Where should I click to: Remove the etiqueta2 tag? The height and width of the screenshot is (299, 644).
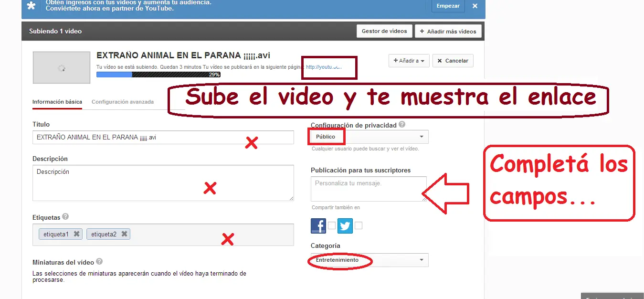(124, 234)
